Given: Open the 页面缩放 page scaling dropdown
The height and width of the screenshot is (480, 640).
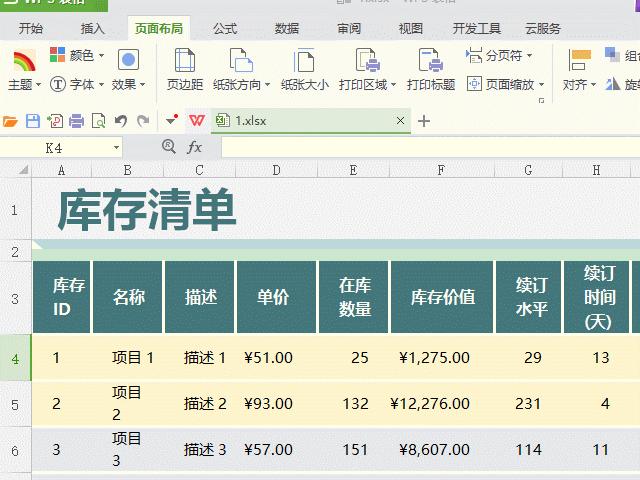Looking at the screenshot, I should click(506, 84).
